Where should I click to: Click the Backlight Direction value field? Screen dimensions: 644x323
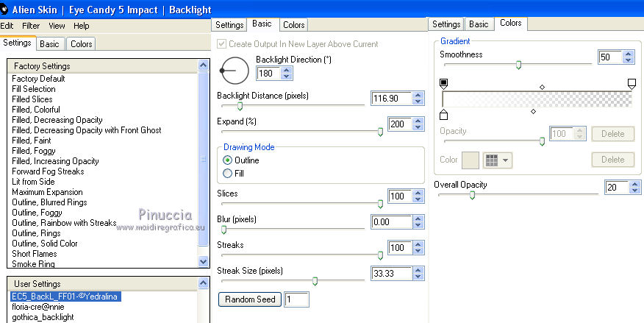(x=269, y=73)
